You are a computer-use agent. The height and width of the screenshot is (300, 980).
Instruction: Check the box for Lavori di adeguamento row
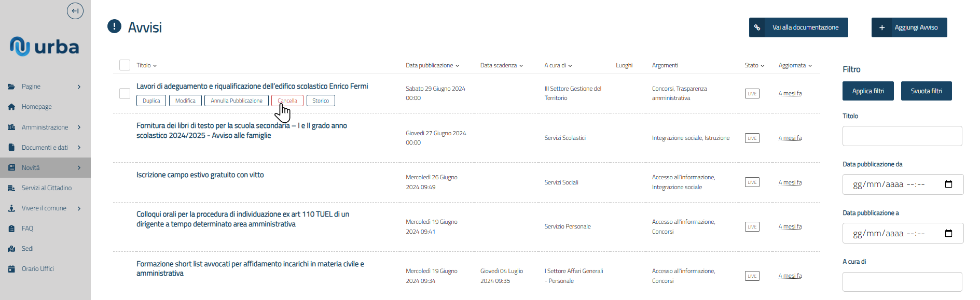125,93
